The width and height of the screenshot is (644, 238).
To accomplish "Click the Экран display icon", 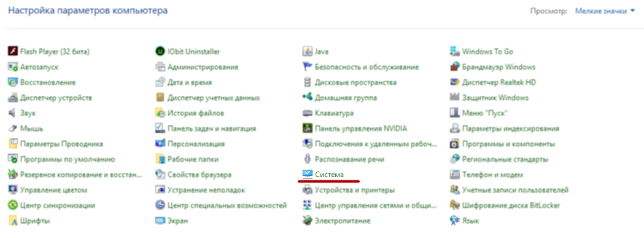I will tap(160, 221).
